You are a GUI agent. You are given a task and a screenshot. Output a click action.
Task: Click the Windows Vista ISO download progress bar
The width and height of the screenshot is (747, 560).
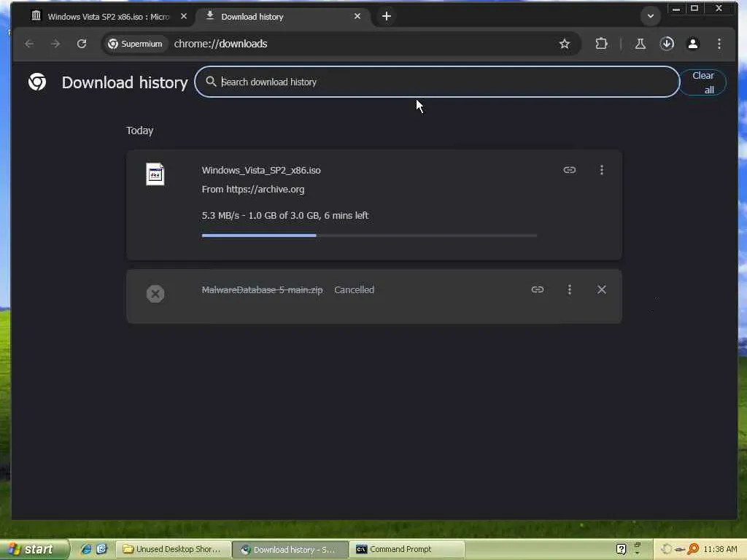(x=369, y=236)
